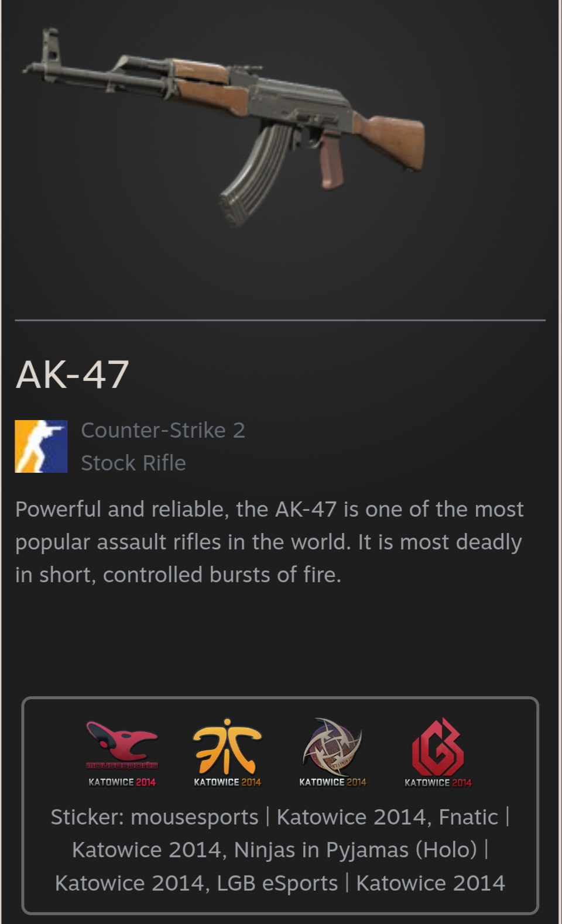
Task: Click the AK-47 description paragraph
Action: click(269, 542)
